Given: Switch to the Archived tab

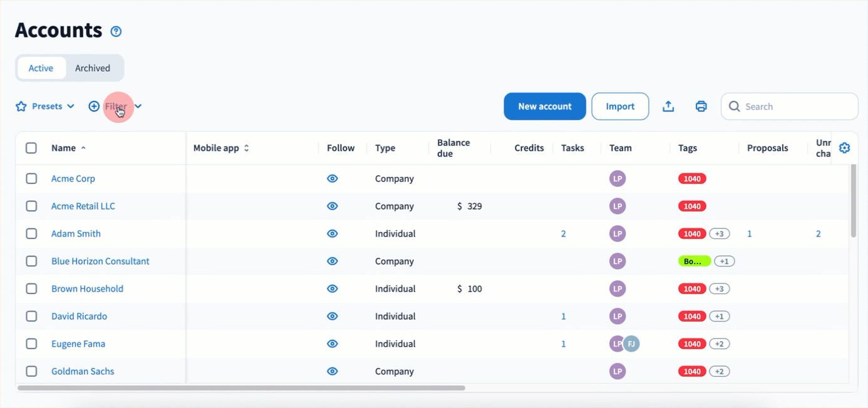Looking at the screenshot, I should (x=93, y=68).
